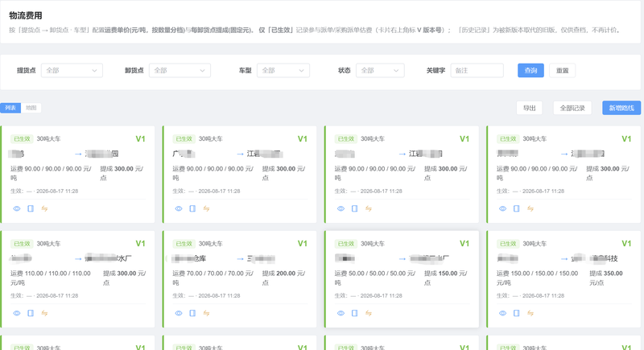Click the V1 badge on 150.00 freight card
This screenshot has width=644, height=350.
pos(626,244)
